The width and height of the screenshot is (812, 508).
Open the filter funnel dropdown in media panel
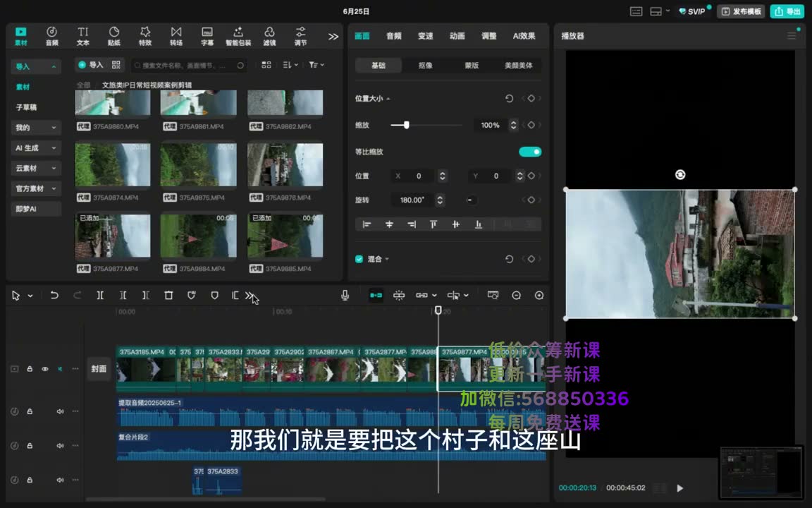coord(316,65)
